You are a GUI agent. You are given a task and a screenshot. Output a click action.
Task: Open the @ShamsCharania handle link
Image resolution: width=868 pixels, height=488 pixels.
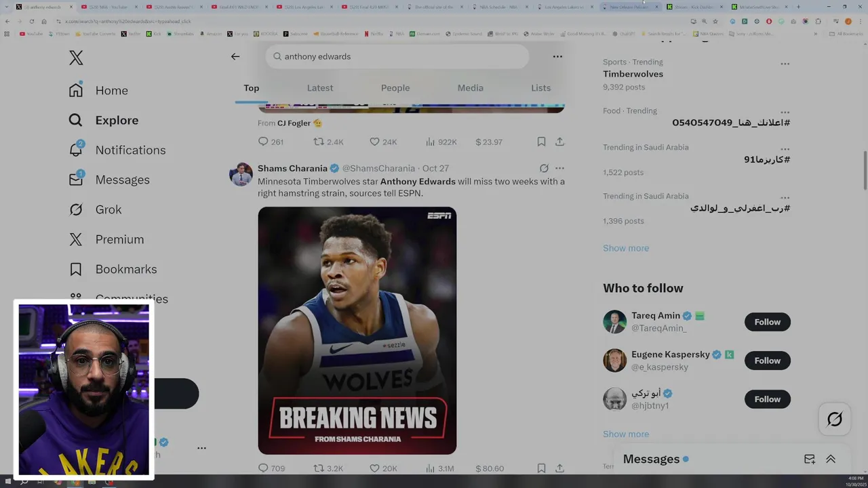[x=378, y=168]
